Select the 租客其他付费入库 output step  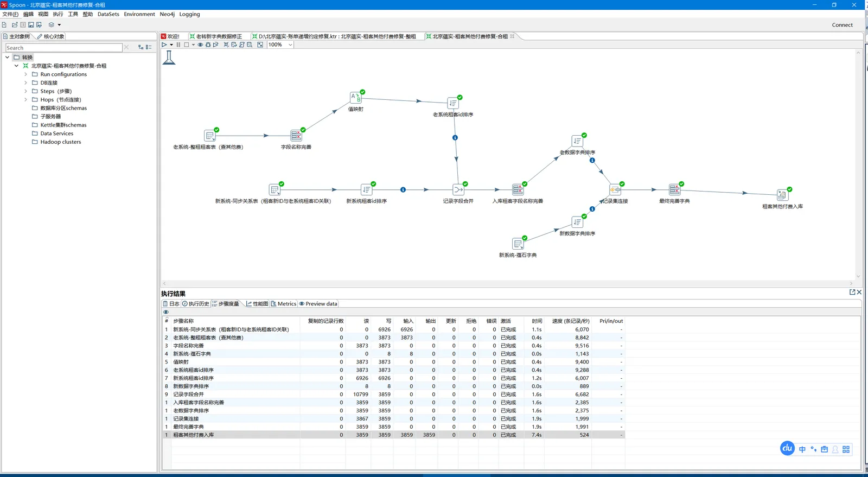(782, 195)
